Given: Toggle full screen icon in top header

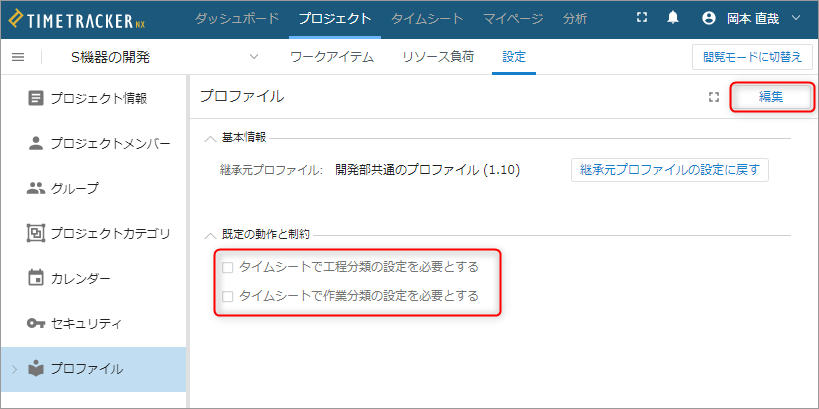Looking at the screenshot, I should (x=642, y=18).
